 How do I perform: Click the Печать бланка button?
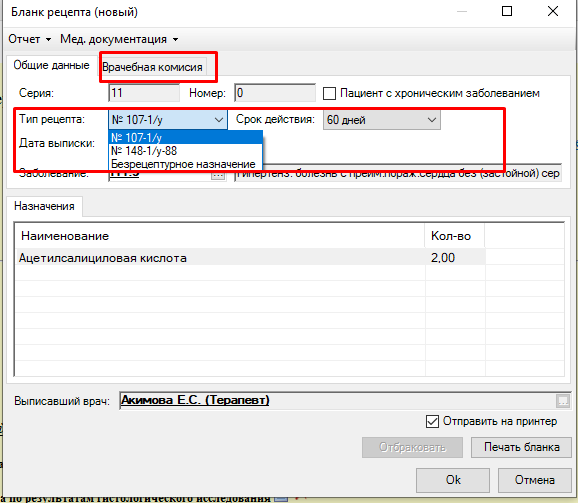521,447
